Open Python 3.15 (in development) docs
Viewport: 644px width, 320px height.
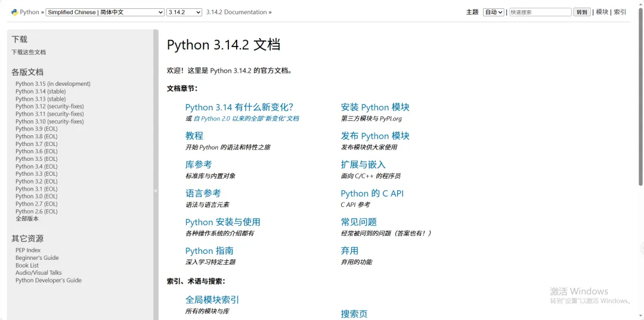point(53,84)
